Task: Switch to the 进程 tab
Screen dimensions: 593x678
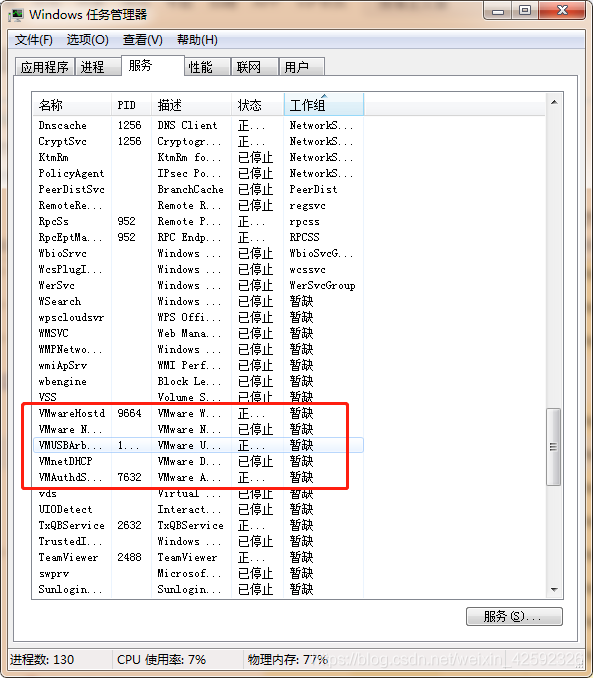Action: [98, 67]
